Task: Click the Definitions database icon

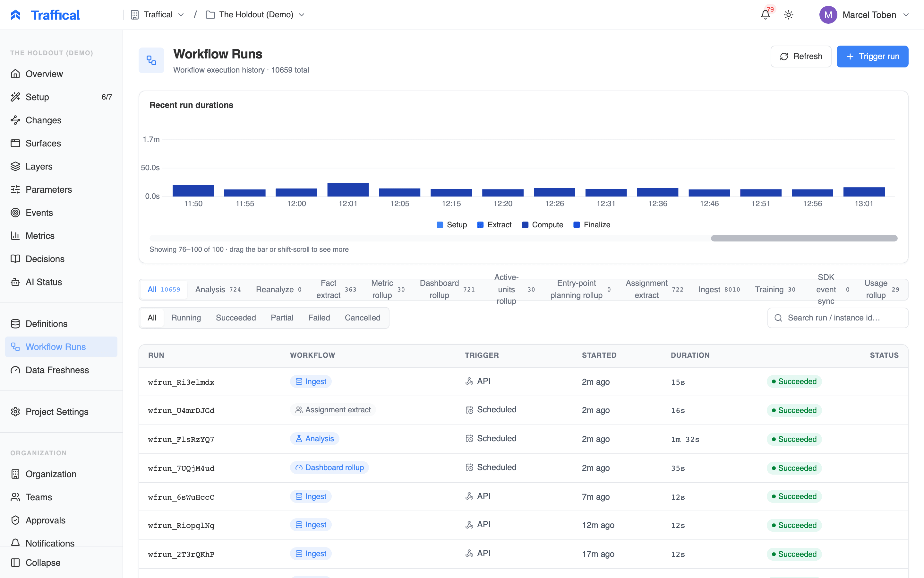Action: (15, 324)
